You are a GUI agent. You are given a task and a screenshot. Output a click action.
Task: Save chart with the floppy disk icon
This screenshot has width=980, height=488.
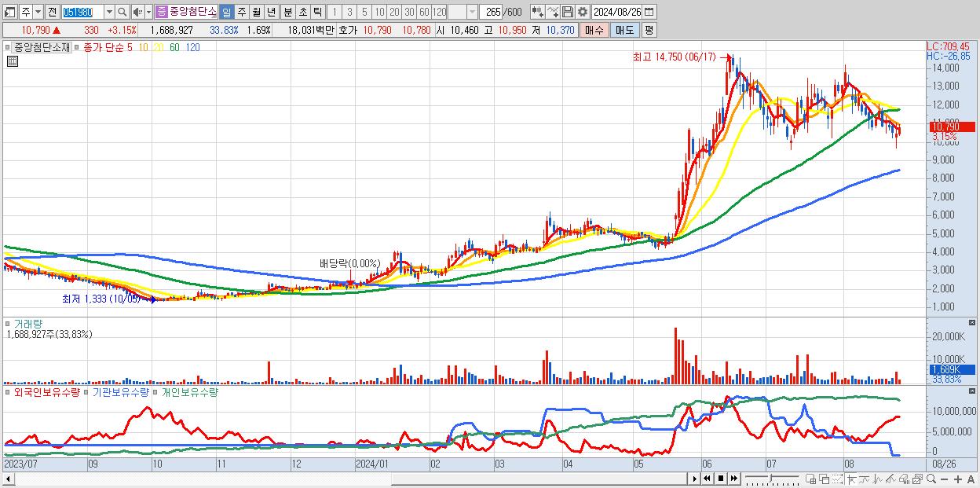click(568, 12)
